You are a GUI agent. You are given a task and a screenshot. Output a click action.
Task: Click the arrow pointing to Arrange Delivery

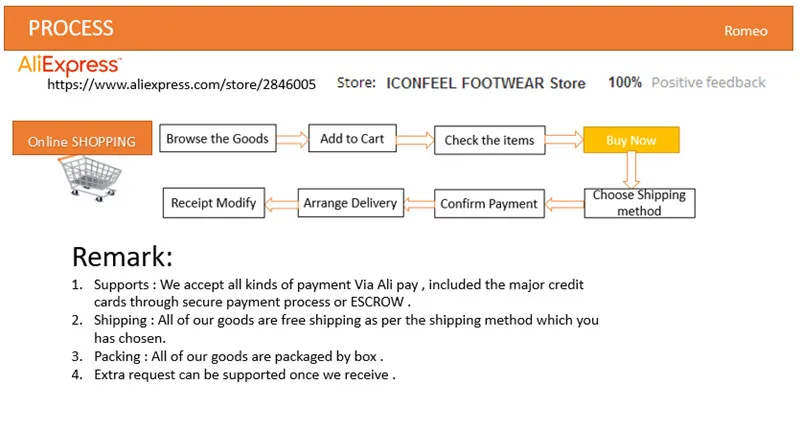419,204
